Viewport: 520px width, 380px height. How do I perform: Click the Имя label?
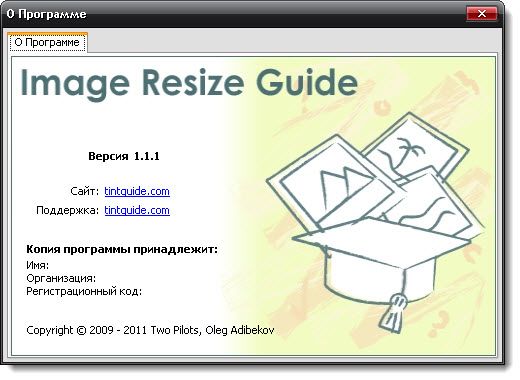[37, 265]
